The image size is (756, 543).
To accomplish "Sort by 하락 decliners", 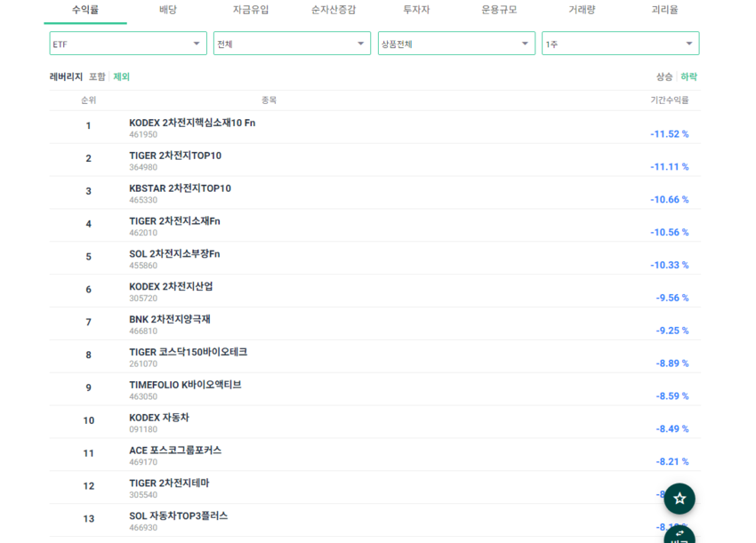I will [x=689, y=76].
